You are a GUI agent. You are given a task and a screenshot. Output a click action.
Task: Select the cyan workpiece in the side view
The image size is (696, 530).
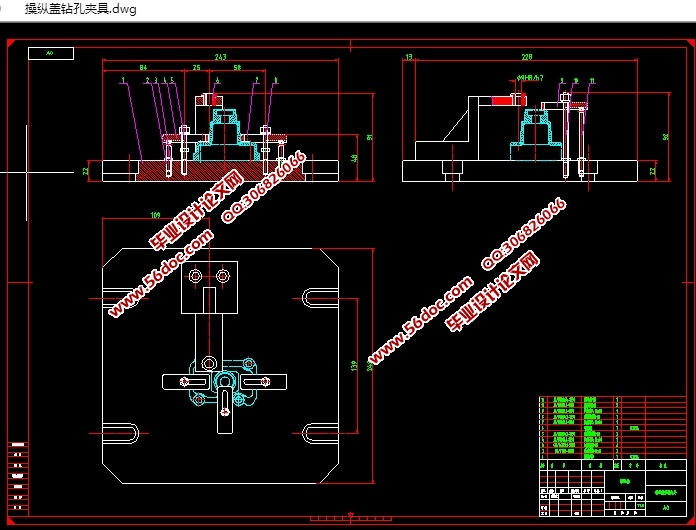click(536, 137)
